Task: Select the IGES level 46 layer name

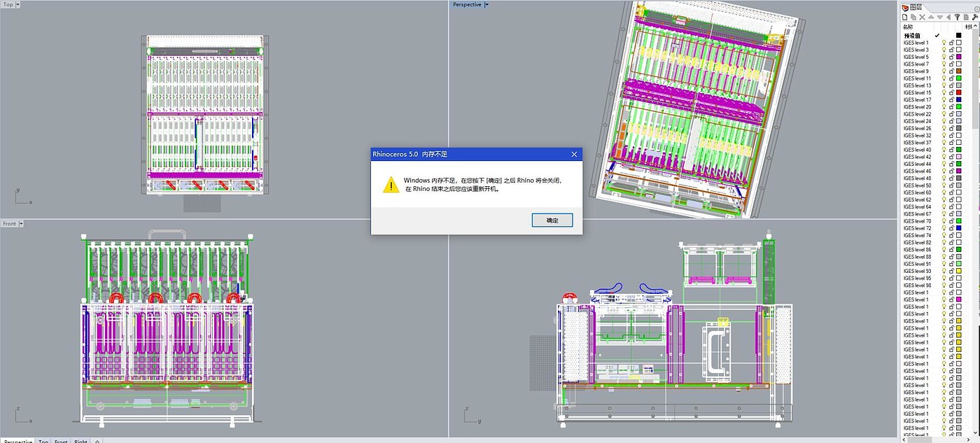Action: coord(918,171)
